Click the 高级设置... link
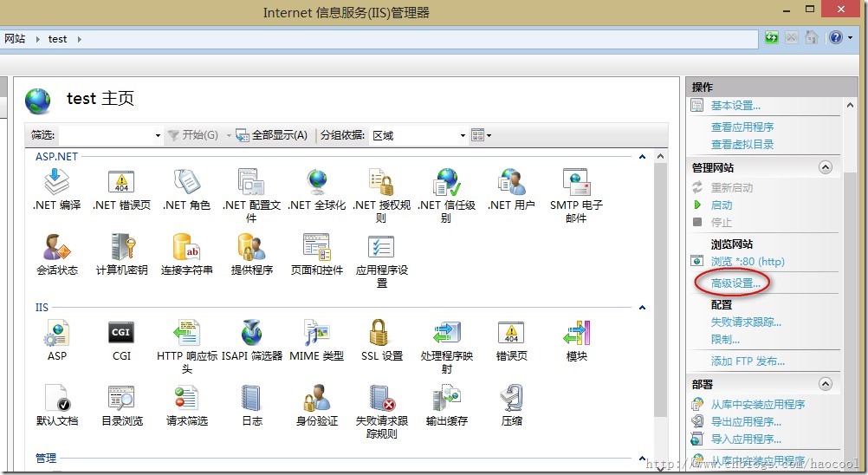The image size is (868, 475). point(735,283)
